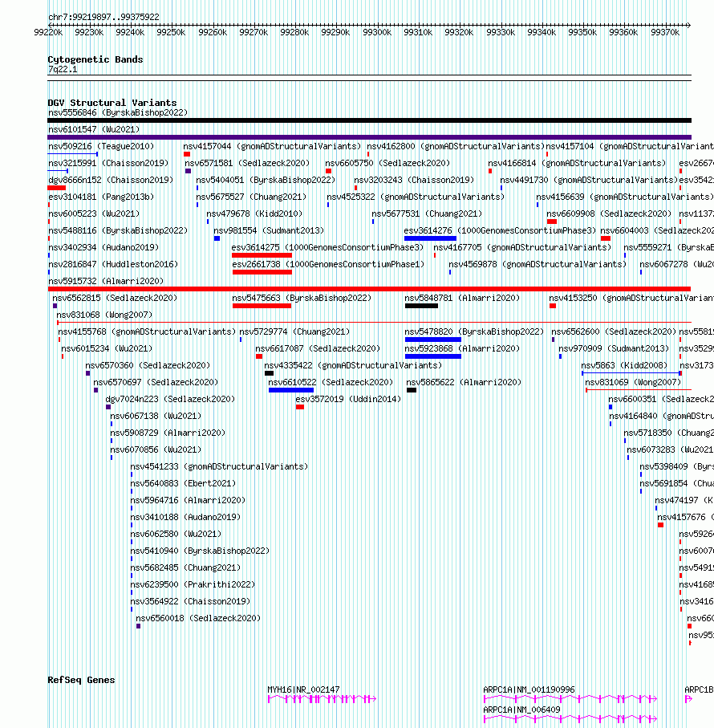Open esv3614276 variant label
This screenshot has width=714, height=728.
[500, 230]
